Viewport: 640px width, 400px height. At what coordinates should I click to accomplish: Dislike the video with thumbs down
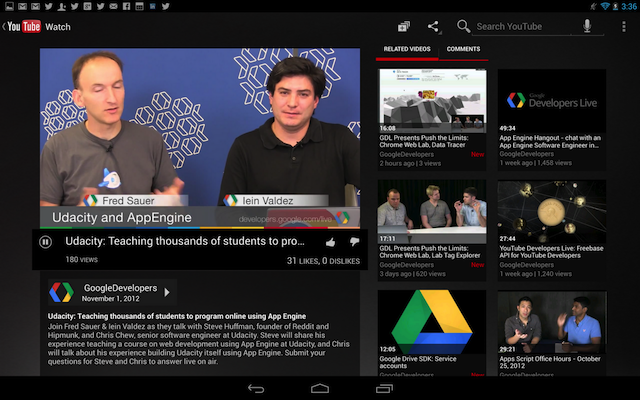pos(354,242)
